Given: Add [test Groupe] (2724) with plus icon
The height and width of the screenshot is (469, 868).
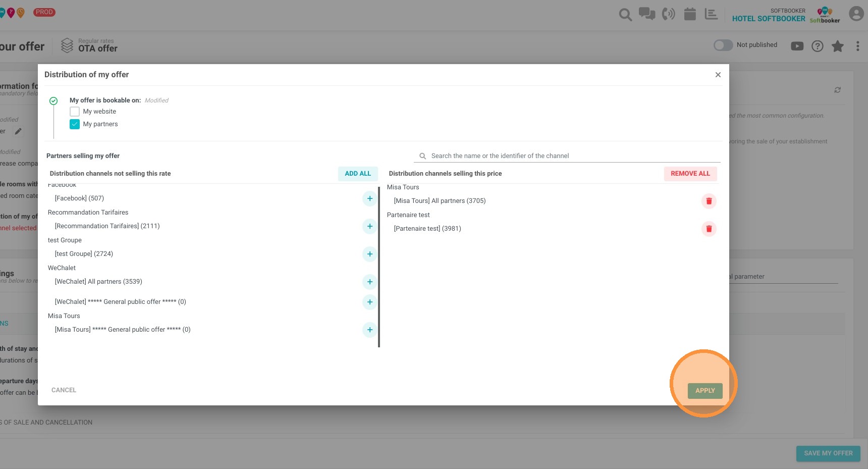Looking at the screenshot, I should click(370, 254).
